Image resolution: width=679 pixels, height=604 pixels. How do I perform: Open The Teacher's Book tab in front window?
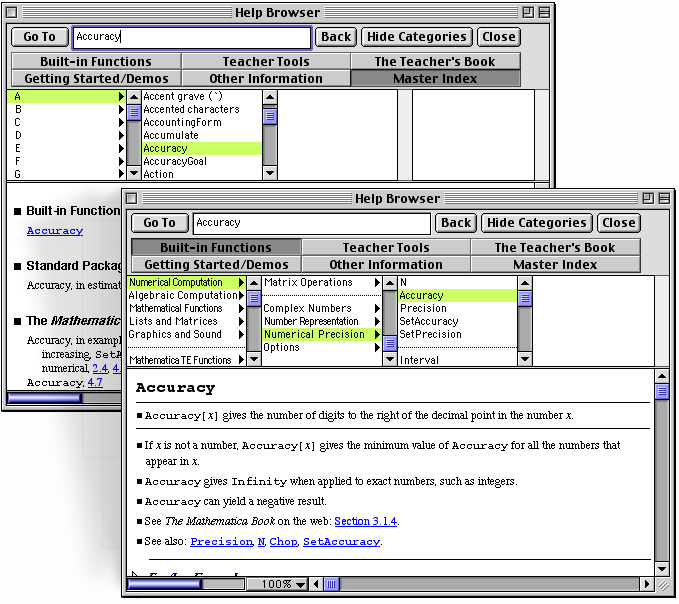point(555,247)
